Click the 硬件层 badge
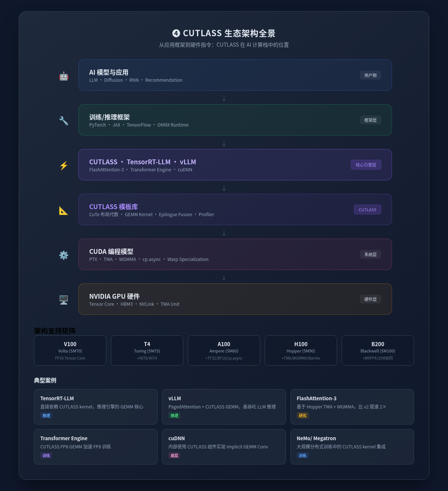This screenshot has width=448, height=491. [x=370, y=299]
